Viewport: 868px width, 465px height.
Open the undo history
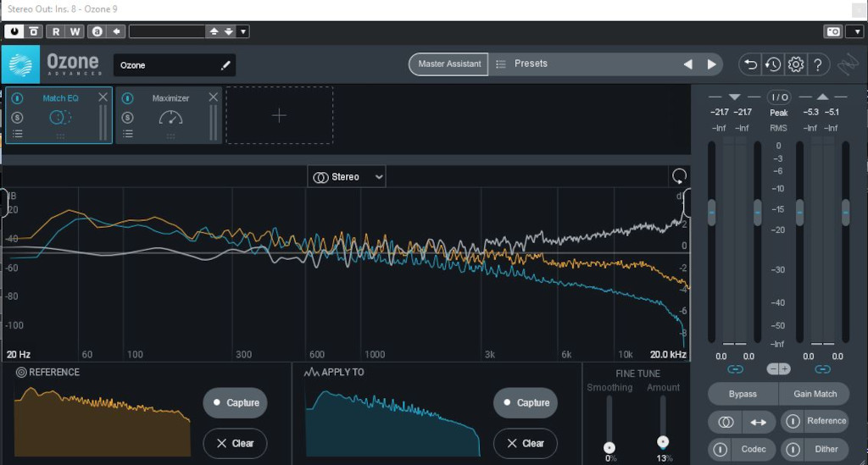coord(773,64)
